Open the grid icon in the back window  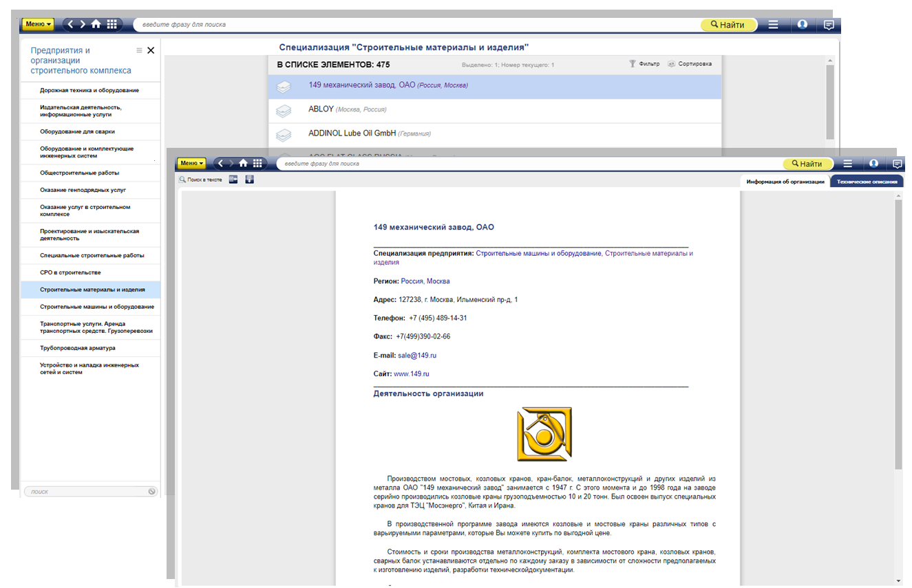(x=111, y=24)
